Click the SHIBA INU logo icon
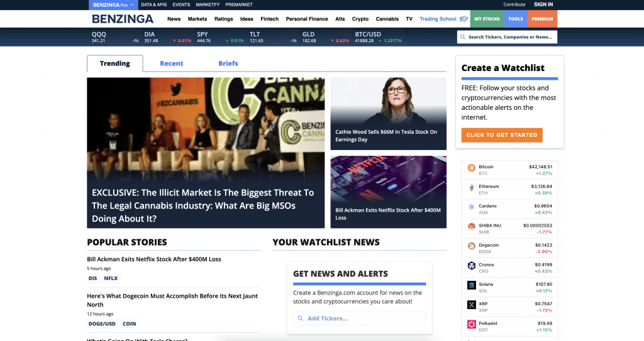The image size is (644, 341). (x=472, y=227)
